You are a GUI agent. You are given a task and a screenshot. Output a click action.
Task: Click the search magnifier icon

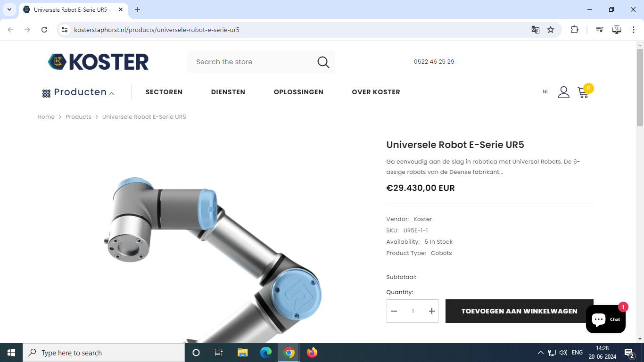point(323,62)
